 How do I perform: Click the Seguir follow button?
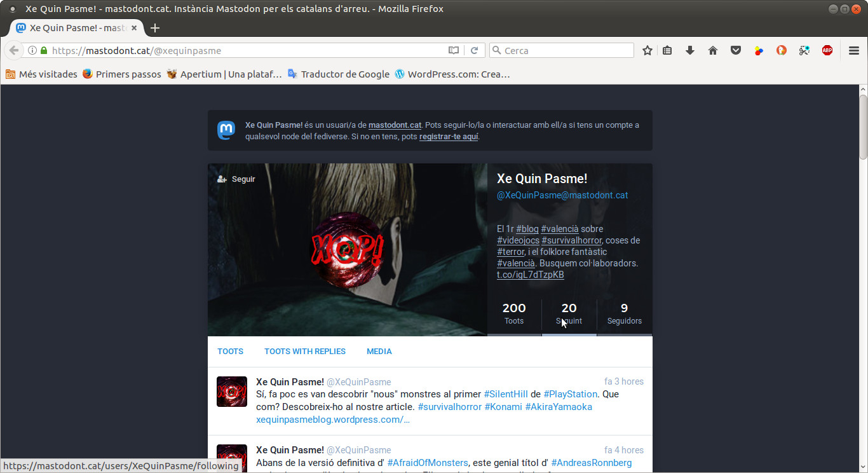coord(236,179)
